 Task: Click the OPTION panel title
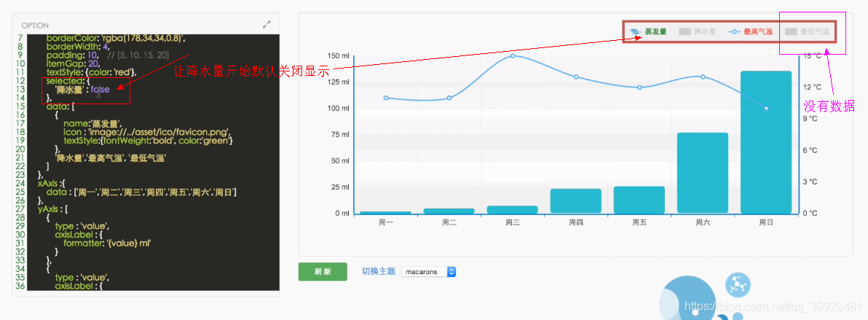[35, 26]
